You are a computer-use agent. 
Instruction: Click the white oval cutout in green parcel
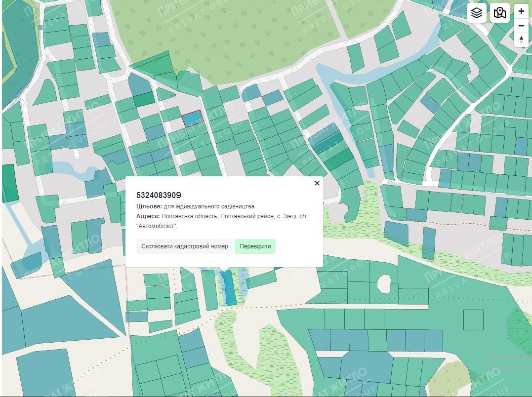point(384,283)
